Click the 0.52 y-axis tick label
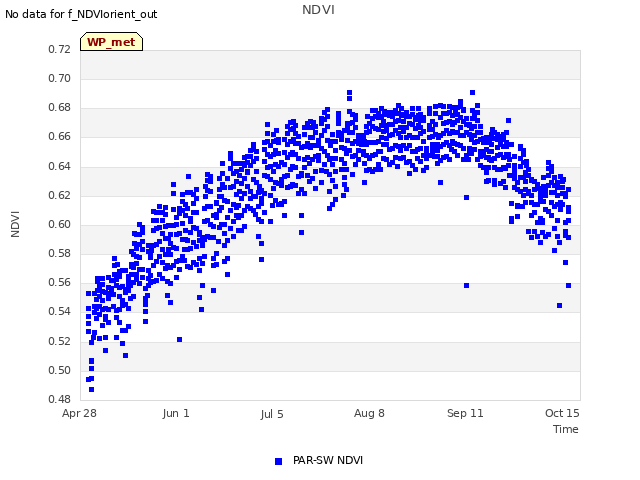 [x=60, y=341]
